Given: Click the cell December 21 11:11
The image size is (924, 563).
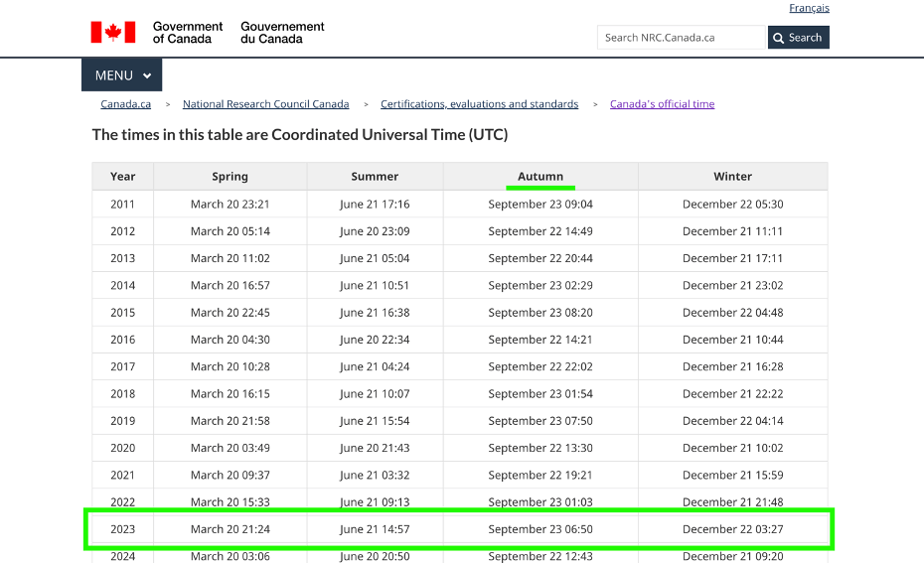Looking at the screenshot, I should coord(732,230).
